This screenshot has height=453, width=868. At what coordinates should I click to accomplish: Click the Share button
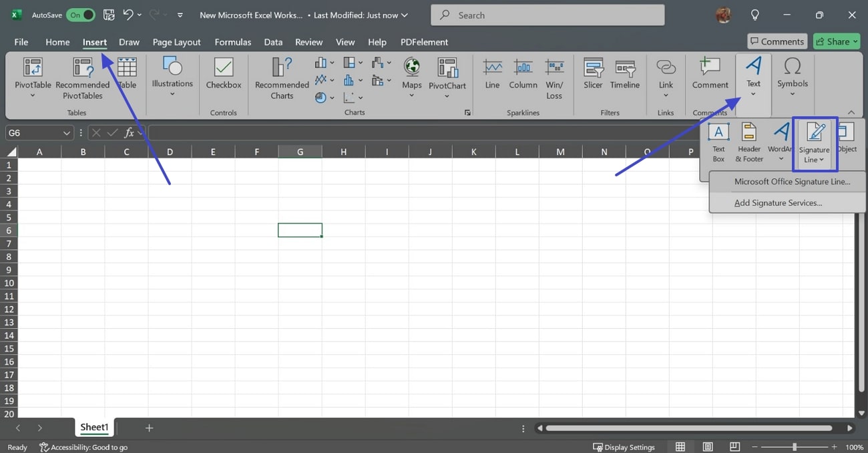click(x=836, y=41)
